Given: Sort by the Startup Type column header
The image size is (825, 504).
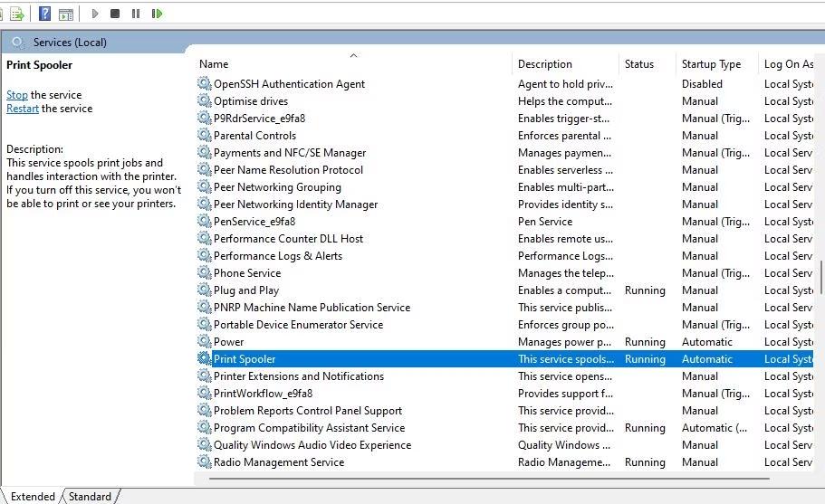Looking at the screenshot, I should click(x=711, y=64).
